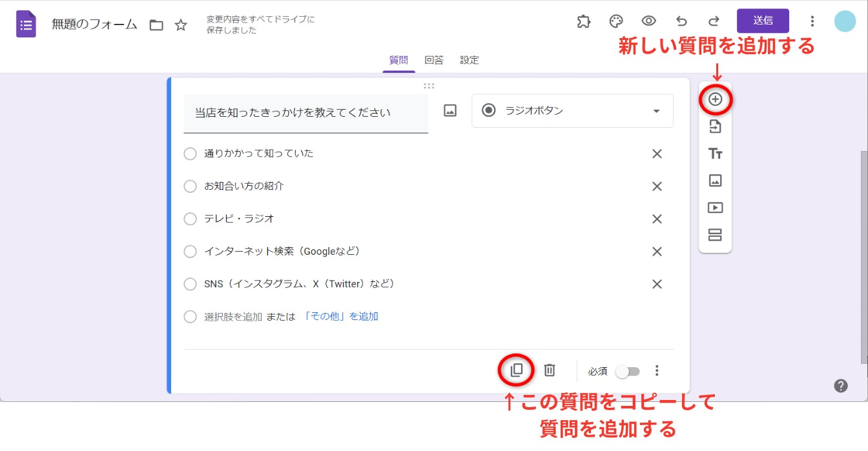Click the import questions icon

(715, 126)
